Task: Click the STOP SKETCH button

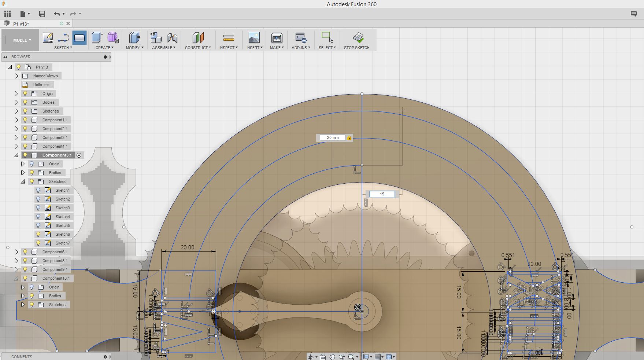Action: (x=356, y=48)
